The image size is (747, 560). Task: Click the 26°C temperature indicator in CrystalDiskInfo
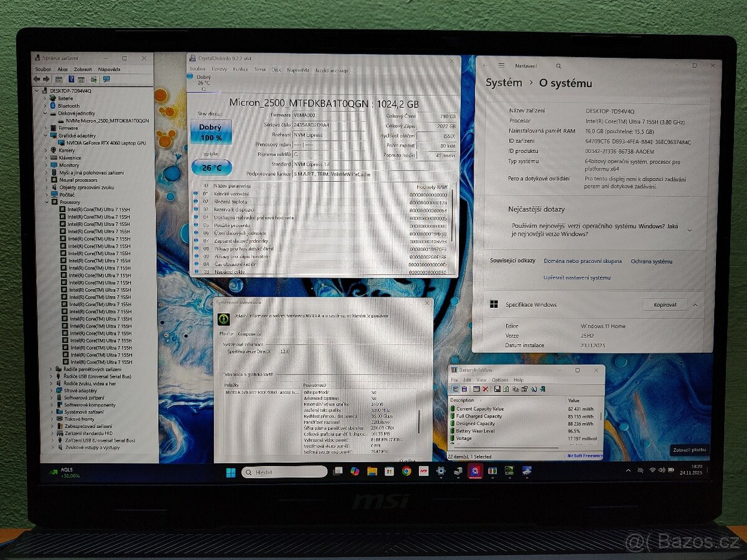click(x=210, y=168)
